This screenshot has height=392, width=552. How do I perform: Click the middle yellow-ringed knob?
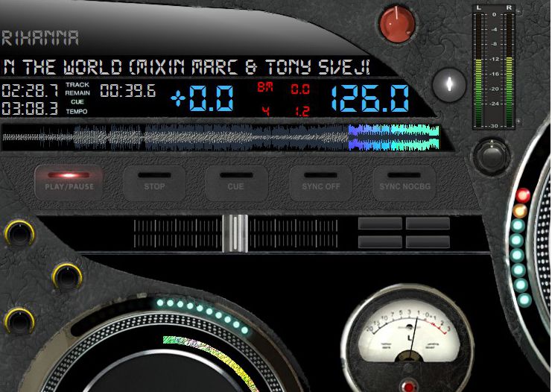click(67, 276)
